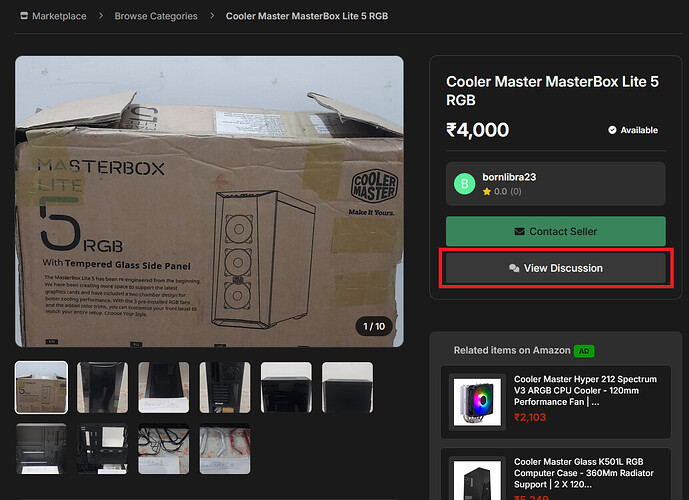
Task: Click the chat bubbles icon on View Discussion
Action: click(513, 268)
